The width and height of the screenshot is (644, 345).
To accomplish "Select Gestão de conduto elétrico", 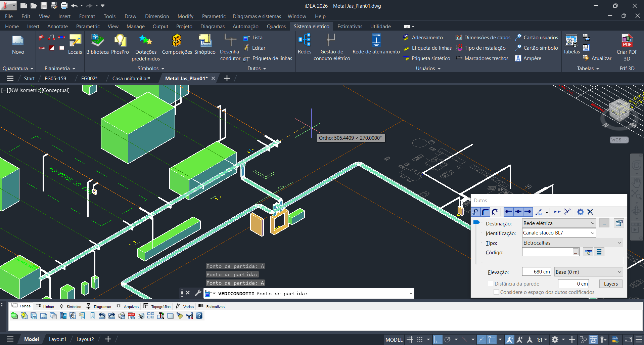I will click(331, 47).
